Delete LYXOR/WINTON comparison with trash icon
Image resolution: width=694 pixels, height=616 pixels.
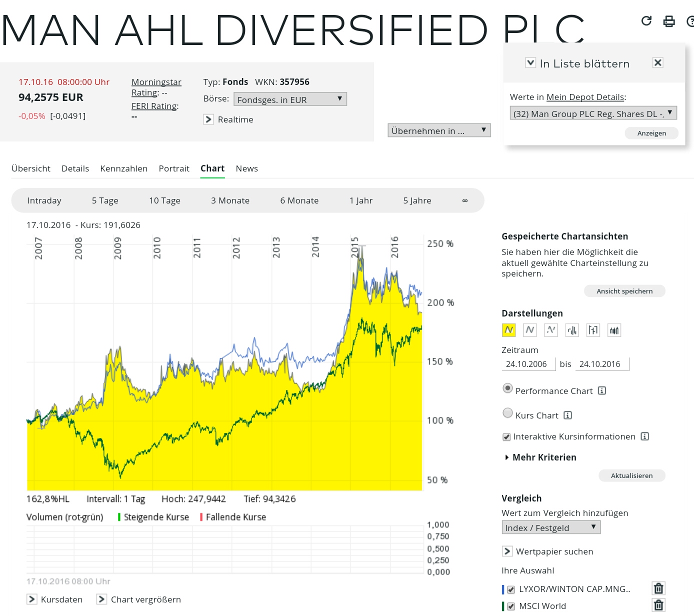658,588
